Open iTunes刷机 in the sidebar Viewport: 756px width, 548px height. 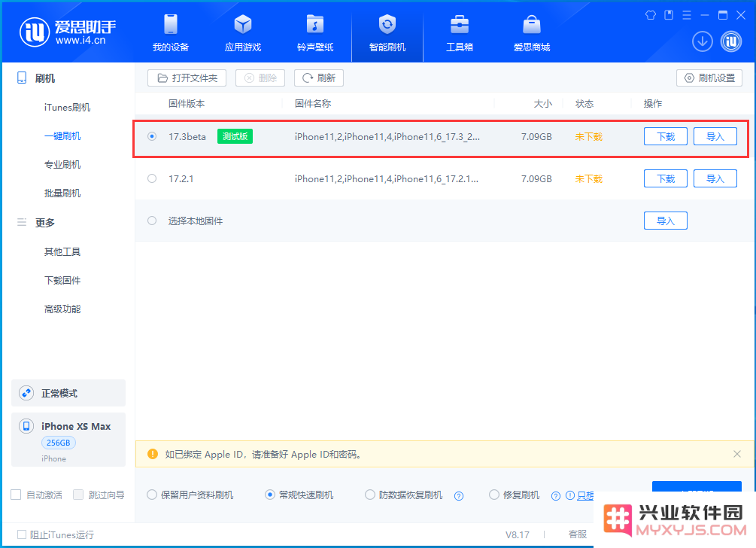(67, 107)
